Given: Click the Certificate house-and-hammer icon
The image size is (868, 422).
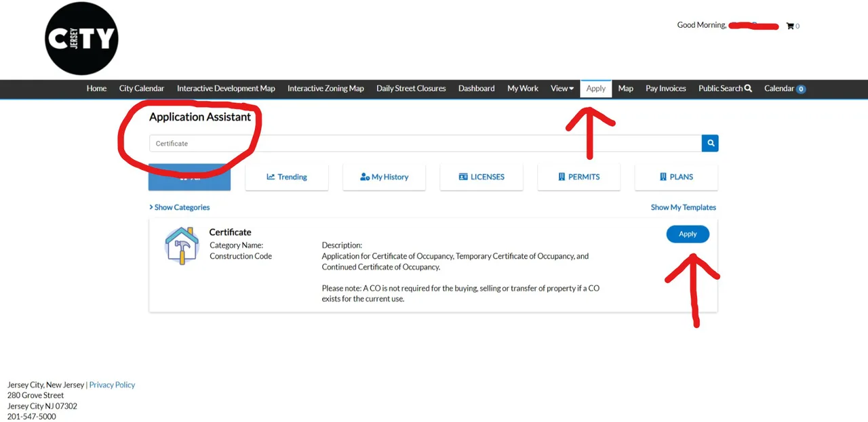Looking at the screenshot, I should point(182,245).
